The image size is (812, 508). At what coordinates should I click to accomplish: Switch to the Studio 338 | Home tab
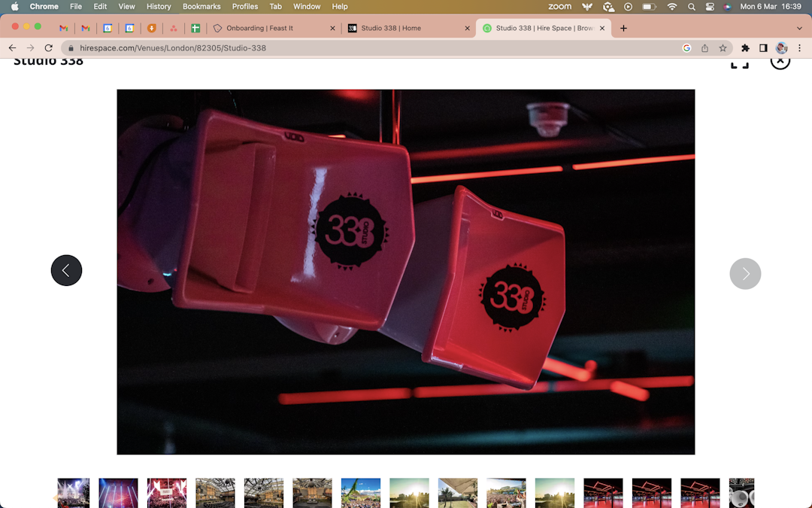(x=408, y=28)
